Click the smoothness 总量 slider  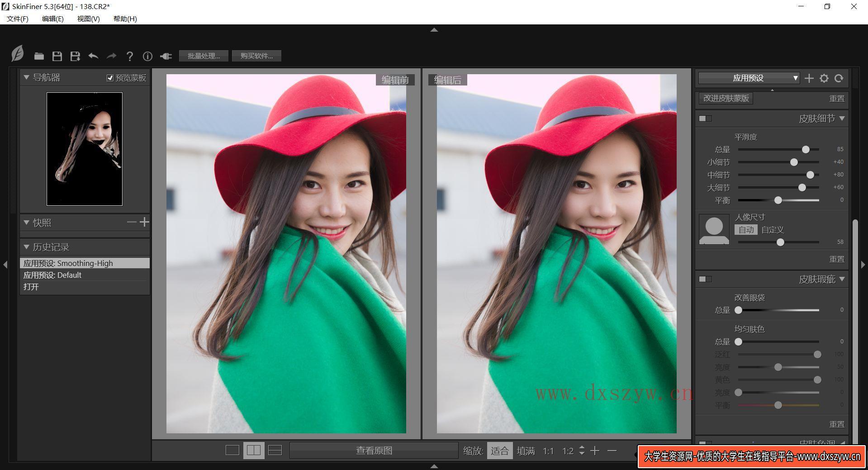[778, 149]
